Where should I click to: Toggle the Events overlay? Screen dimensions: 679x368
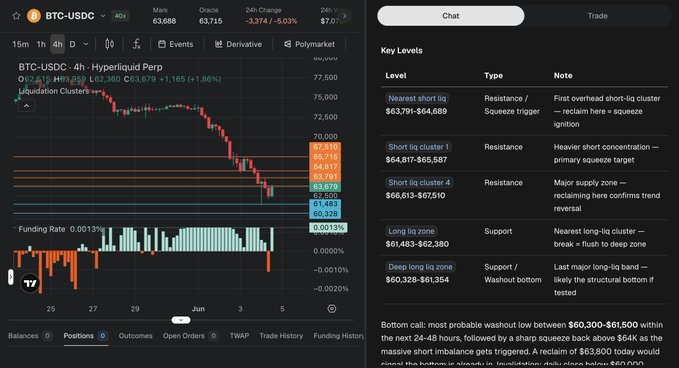pos(175,44)
